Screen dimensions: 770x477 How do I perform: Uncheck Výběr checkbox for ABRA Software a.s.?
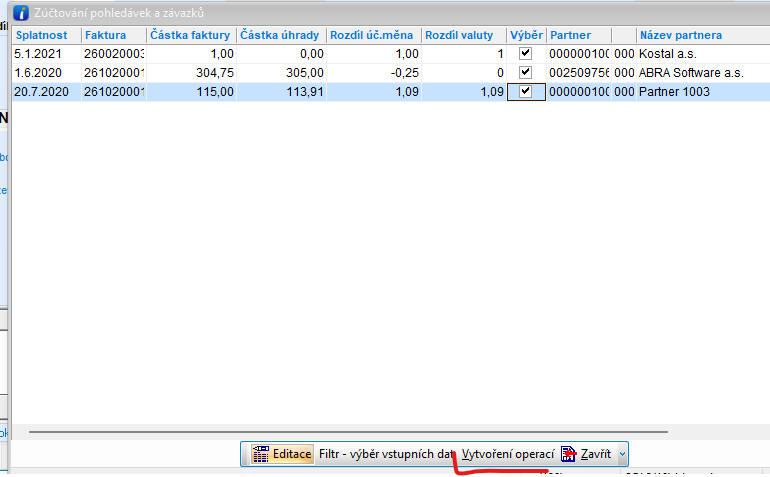[525, 72]
